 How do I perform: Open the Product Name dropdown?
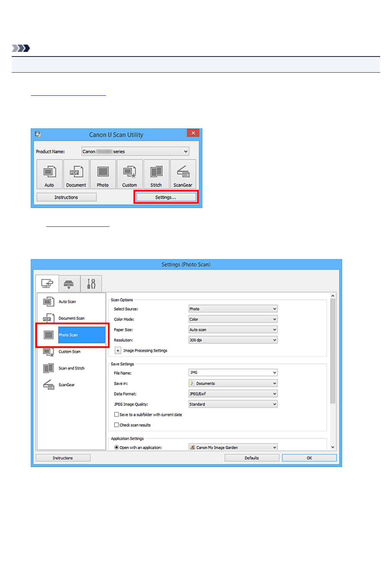(135, 151)
